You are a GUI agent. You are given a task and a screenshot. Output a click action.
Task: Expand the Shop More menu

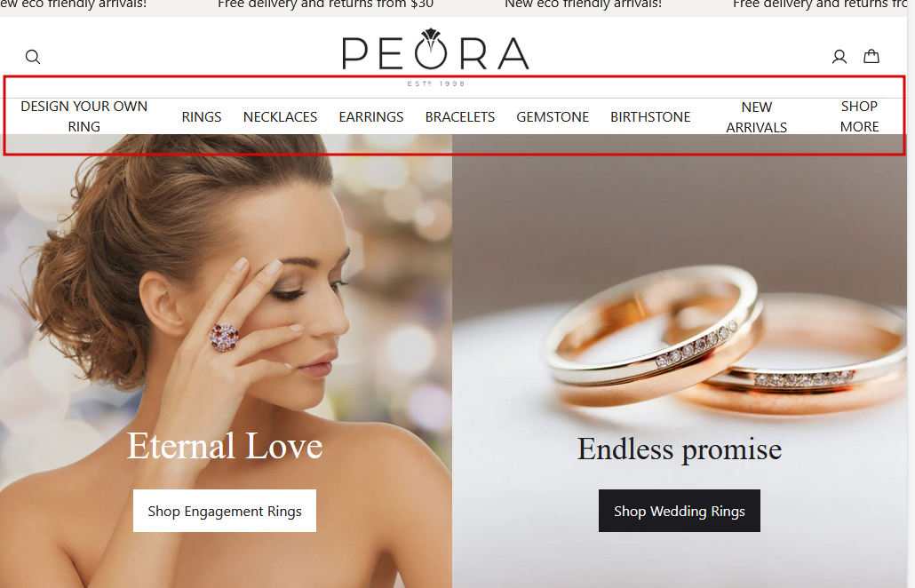(x=860, y=116)
